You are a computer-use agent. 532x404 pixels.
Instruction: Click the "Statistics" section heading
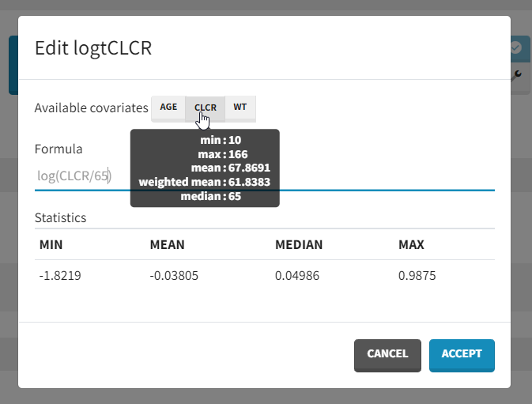pos(61,217)
